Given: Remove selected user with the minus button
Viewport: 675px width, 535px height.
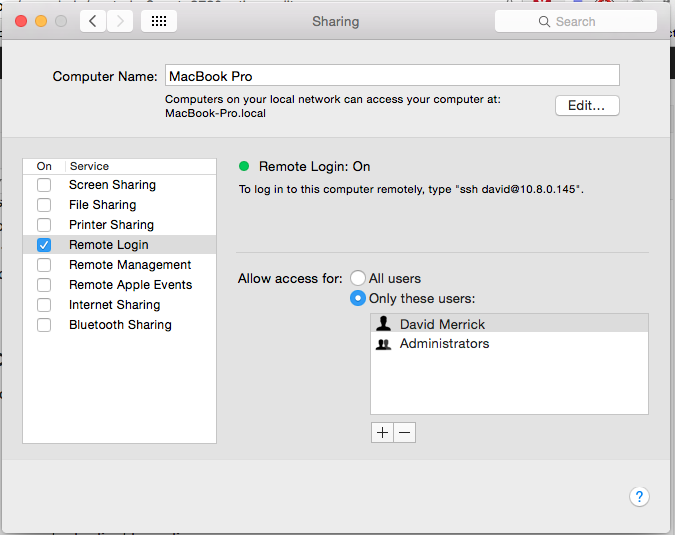Looking at the screenshot, I should tap(405, 432).
